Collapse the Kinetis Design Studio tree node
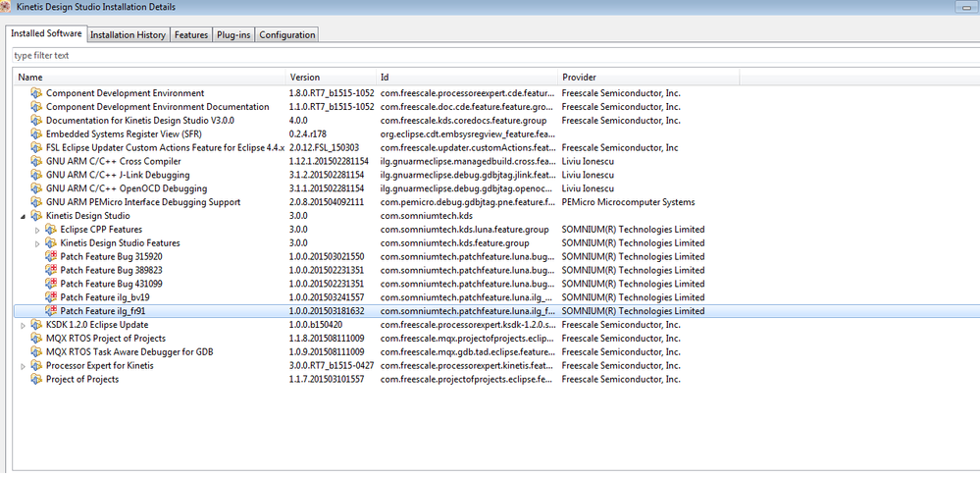This screenshot has width=980, height=477. [24, 216]
